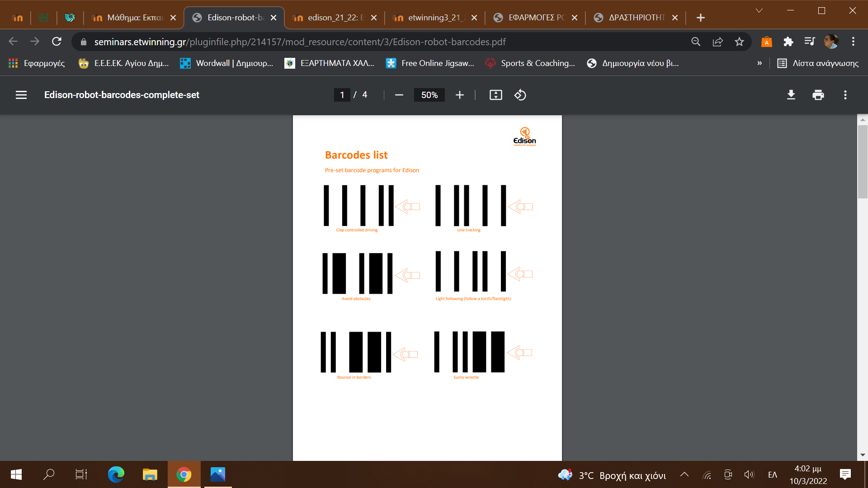Switch to etwinning3_21 tab
The height and width of the screenshot is (488, 868).
[x=435, y=18]
